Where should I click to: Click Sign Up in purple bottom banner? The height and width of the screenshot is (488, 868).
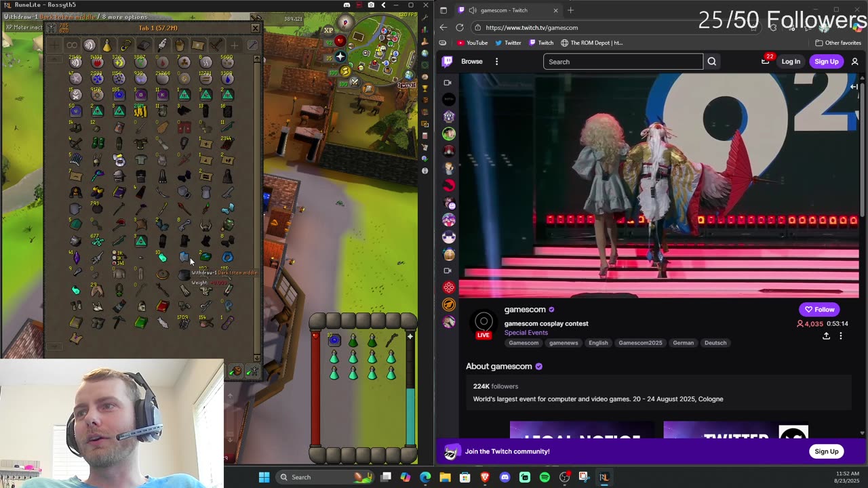point(826,451)
